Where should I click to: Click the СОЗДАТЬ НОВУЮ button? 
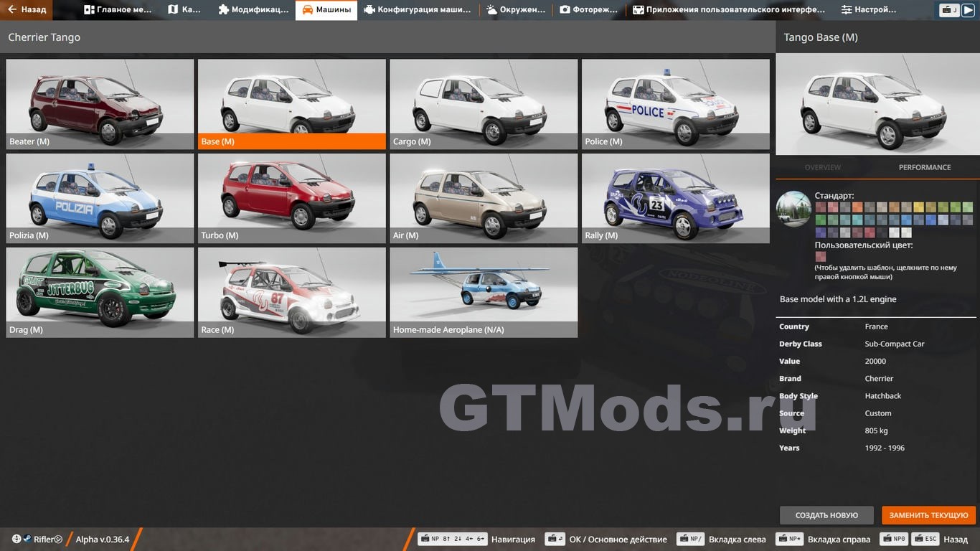point(826,515)
